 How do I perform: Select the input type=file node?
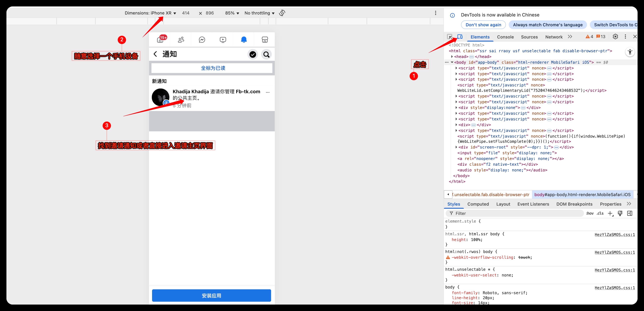[x=507, y=153]
